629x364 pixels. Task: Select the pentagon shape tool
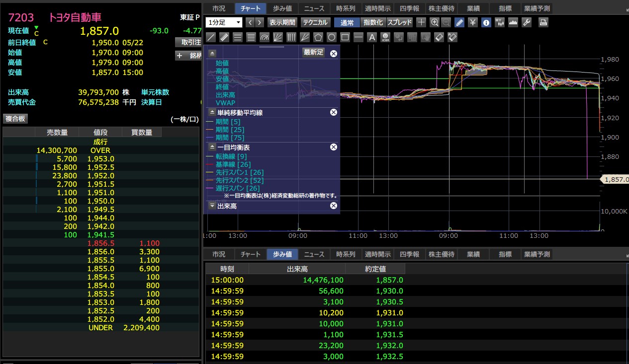(x=318, y=37)
